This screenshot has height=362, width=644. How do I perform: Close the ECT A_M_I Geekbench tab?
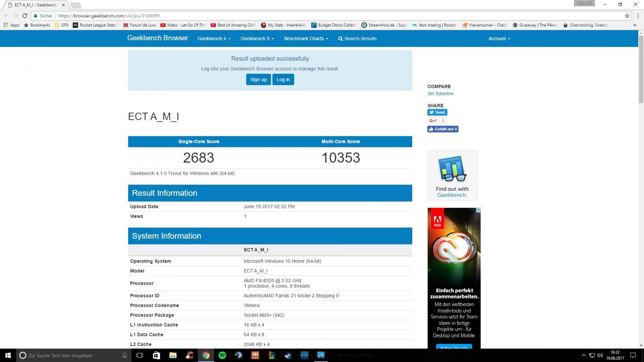[x=63, y=5]
